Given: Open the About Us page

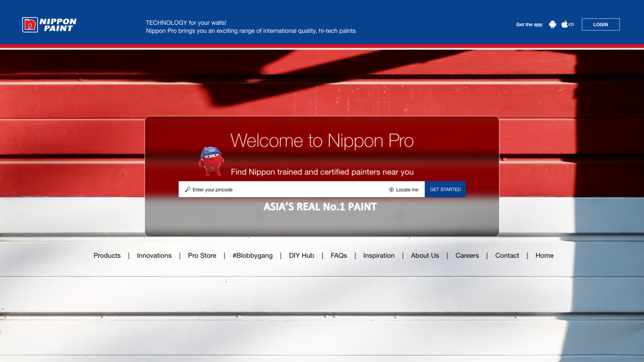Looking at the screenshot, I should [425, 255].
